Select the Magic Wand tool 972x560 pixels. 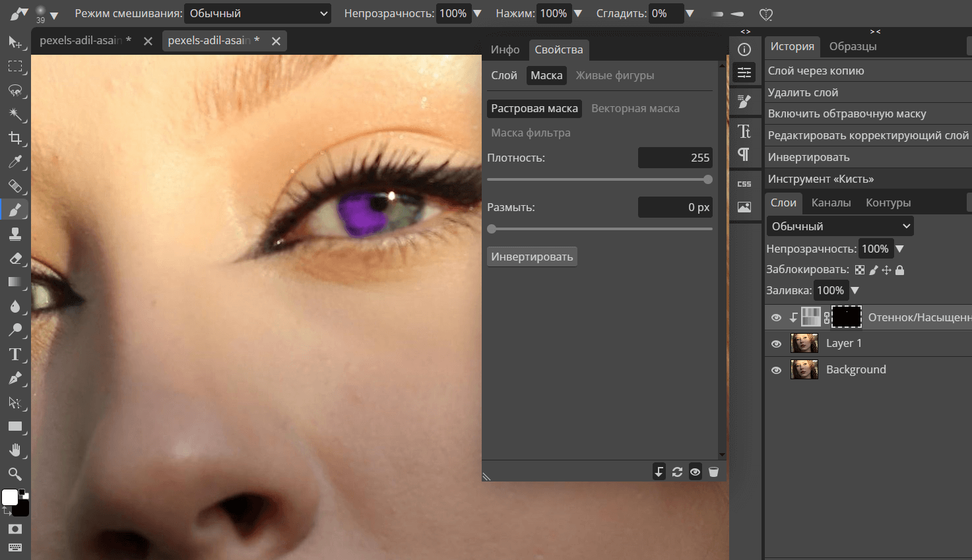[x=15, y=114]
